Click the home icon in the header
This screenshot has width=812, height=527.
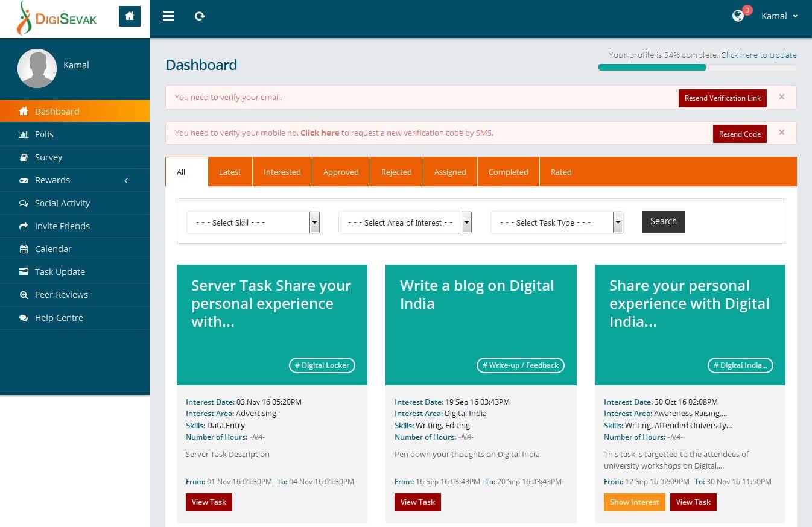click(129, 16)
